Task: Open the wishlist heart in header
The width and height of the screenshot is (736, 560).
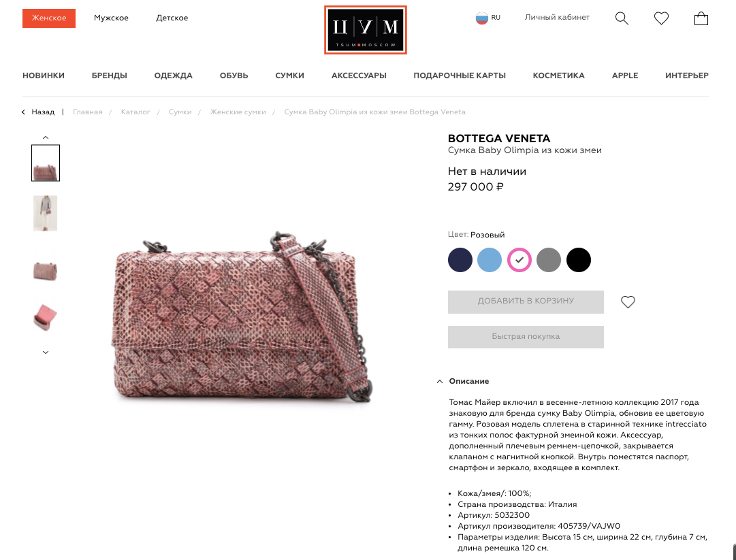Action: [661, 18]
